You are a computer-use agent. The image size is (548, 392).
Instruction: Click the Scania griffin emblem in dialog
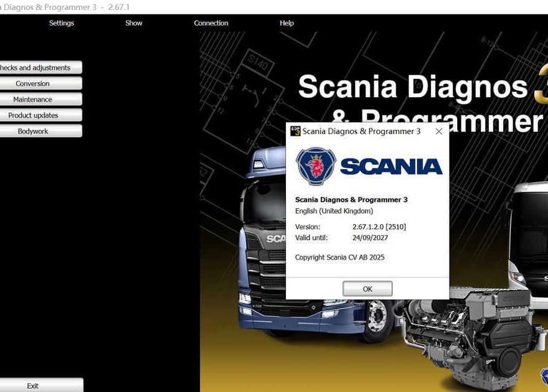(316, 166)
